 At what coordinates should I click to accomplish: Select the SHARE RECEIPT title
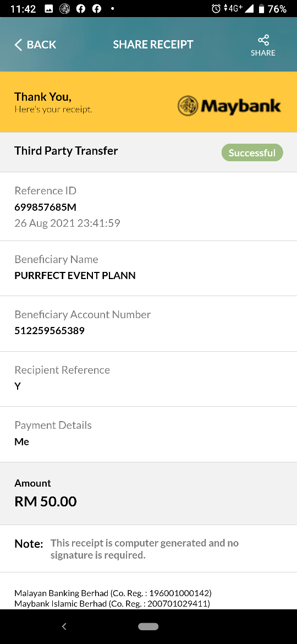(153, 45)
